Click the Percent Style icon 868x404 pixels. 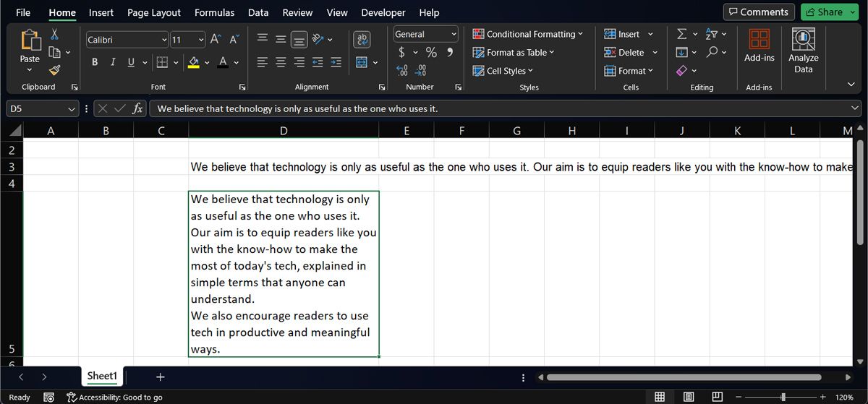(431, 52)
